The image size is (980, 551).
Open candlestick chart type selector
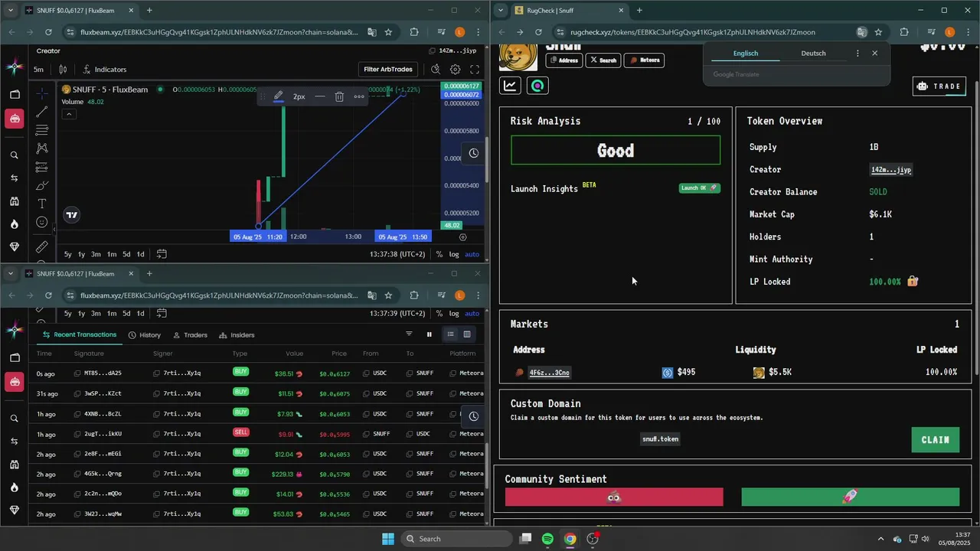(x=64, y=70)
